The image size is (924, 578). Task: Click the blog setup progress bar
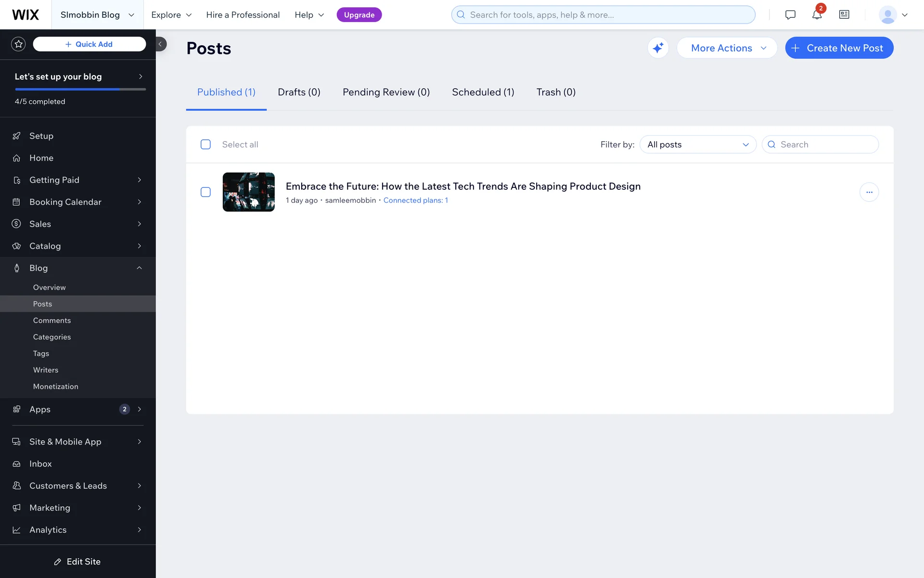80,89
